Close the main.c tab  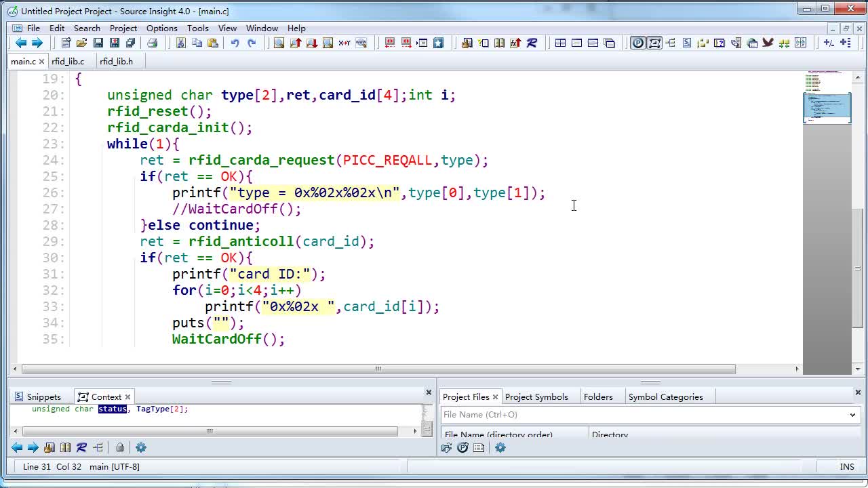41,61
